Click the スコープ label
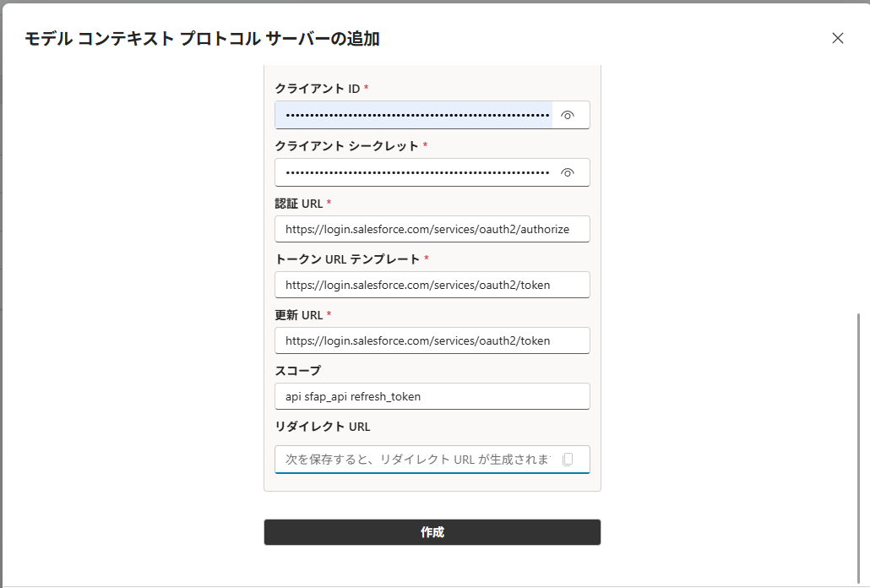870x588 pixels. click(x=298, y=371)
